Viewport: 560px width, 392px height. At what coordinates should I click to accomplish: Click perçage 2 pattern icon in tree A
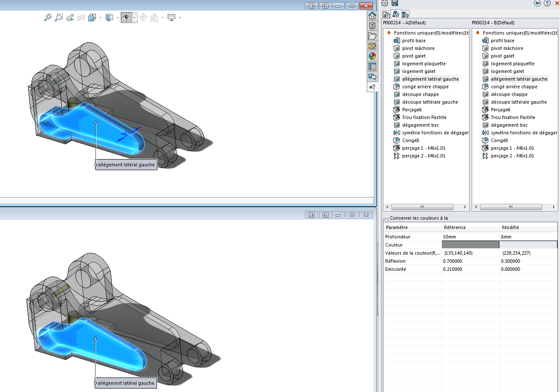click(397, 156)
